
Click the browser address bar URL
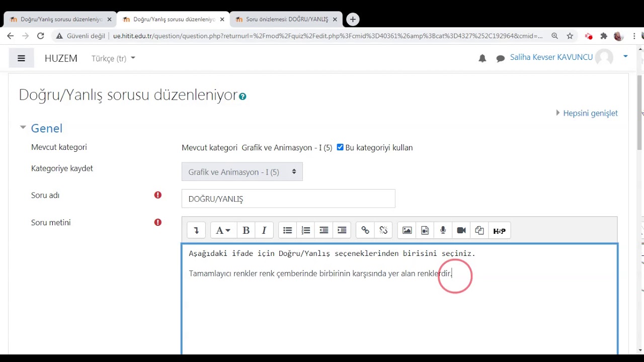tap(328, 36)
